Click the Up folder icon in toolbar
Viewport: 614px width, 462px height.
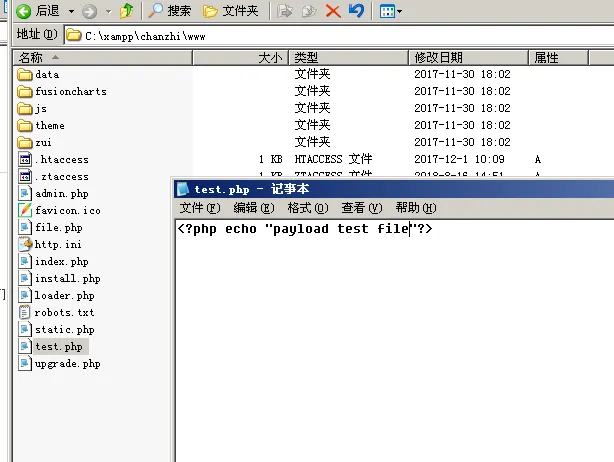[x=126, y=11]
